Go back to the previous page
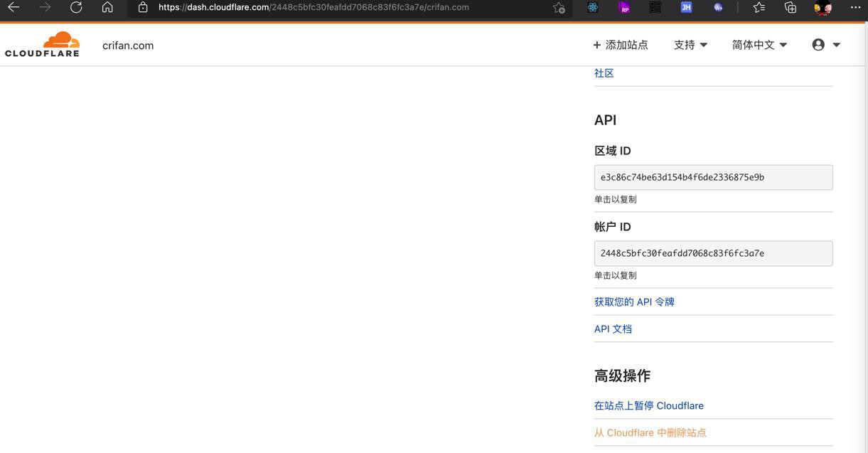The height and width of the screenshot is (453, 868). pyautogui.click(x=14, y=7)
